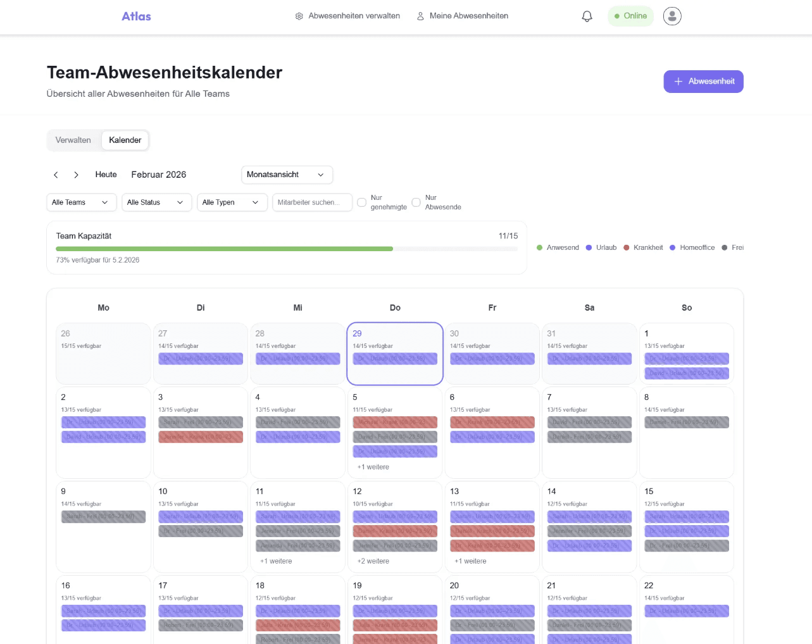
Task: Select the Urlaub legend color dot
Action: point(589,247)
